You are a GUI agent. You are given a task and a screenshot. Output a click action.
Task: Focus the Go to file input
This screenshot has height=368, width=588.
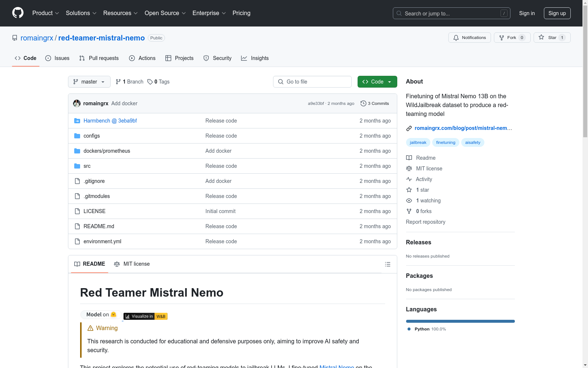pyautogui.click(x=312, y=82)
